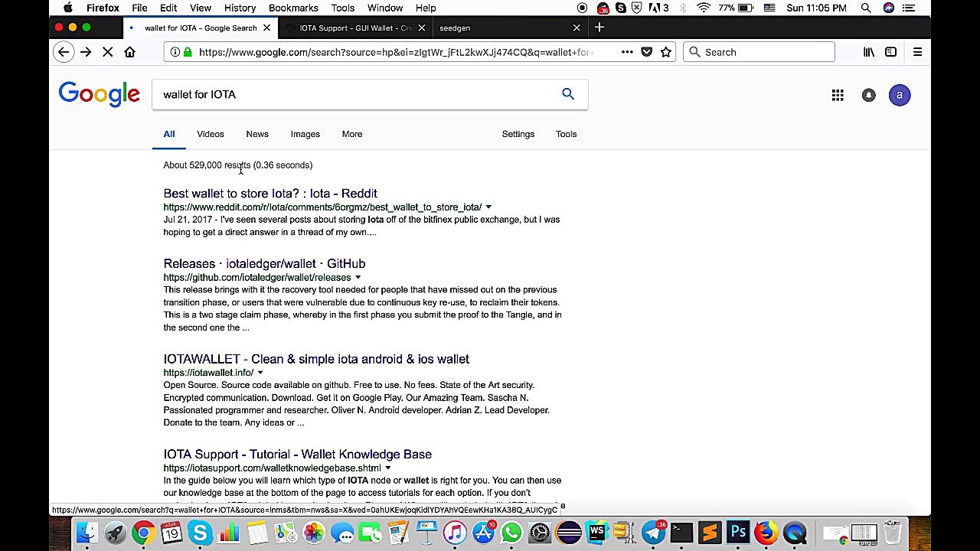
Task: Open the iotaledger/wallet GitHub releases result
Action: 264,264
